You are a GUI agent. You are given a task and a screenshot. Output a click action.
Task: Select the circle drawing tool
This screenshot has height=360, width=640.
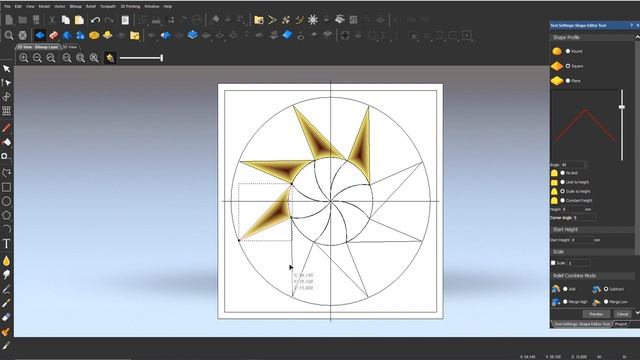[x=7, y=201]
